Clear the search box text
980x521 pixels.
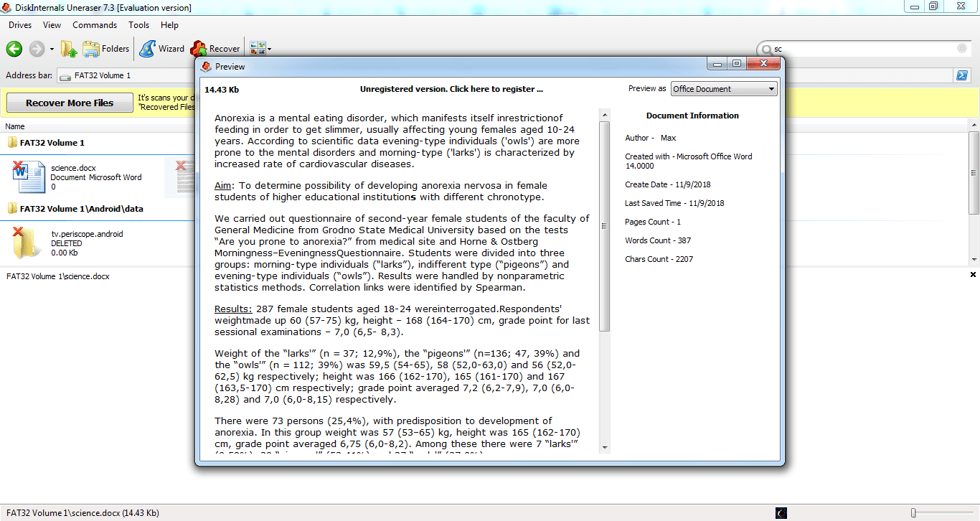point(961,49)
